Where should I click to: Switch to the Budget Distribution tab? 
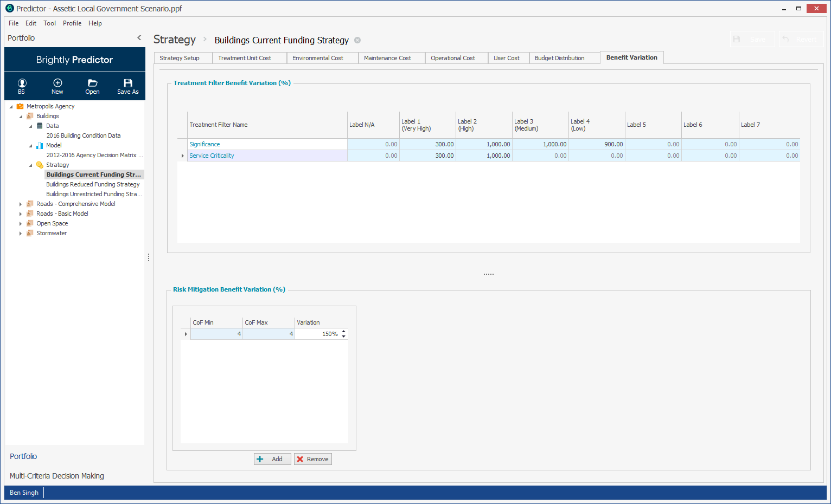(559, 58)
